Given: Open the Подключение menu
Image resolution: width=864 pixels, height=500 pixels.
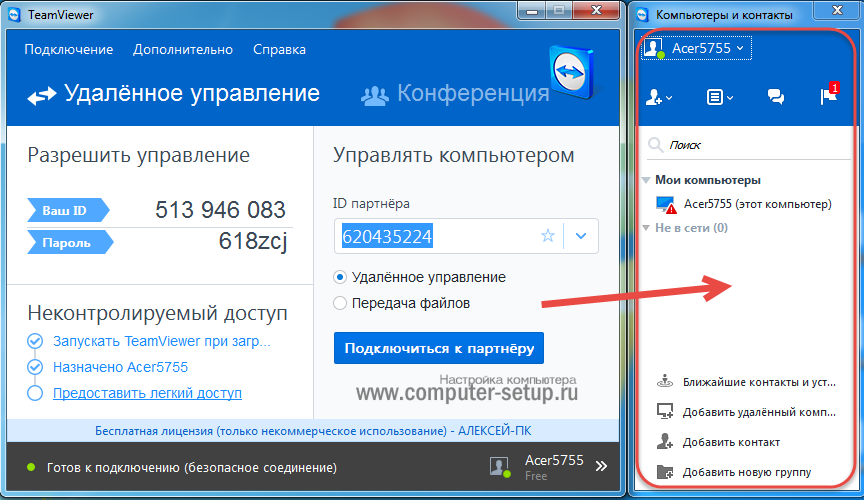Looking at the screenshot, I should [x=68, y=50].
